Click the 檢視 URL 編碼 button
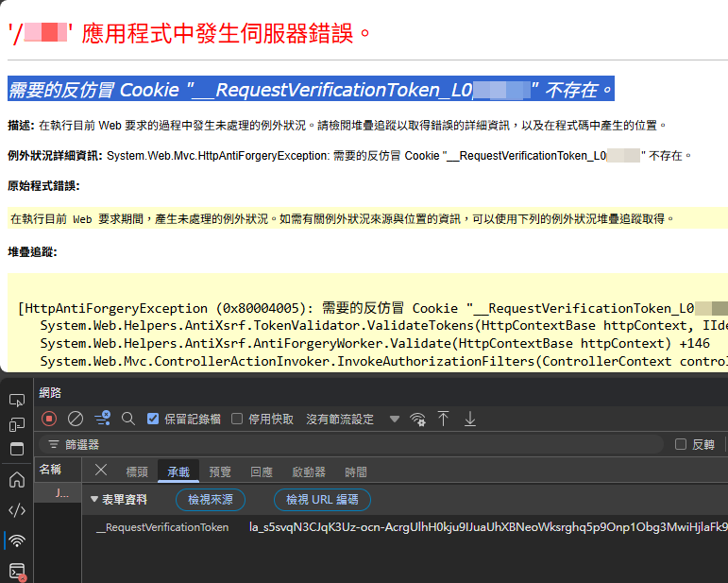728x583 pixels. coord(322,499)
